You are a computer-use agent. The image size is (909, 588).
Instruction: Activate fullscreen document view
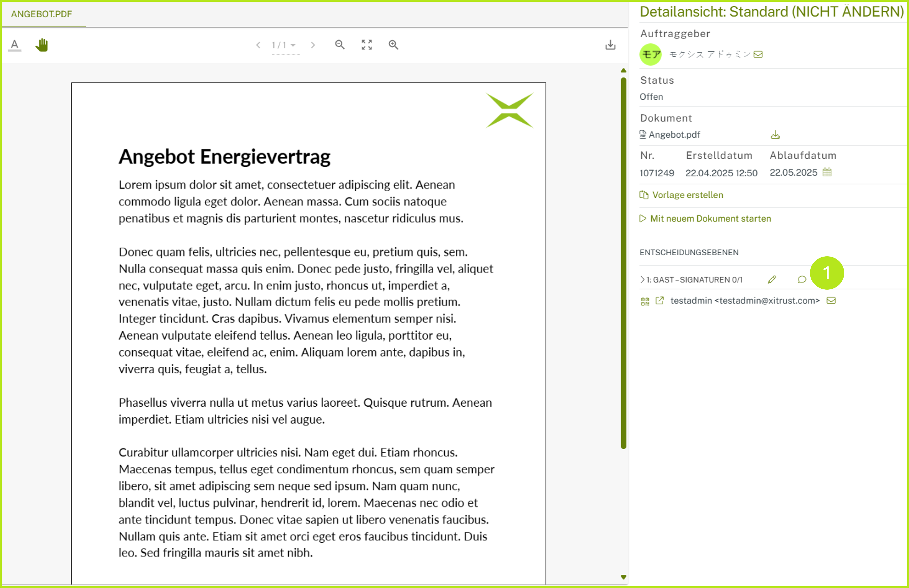[x=366, y=45]
